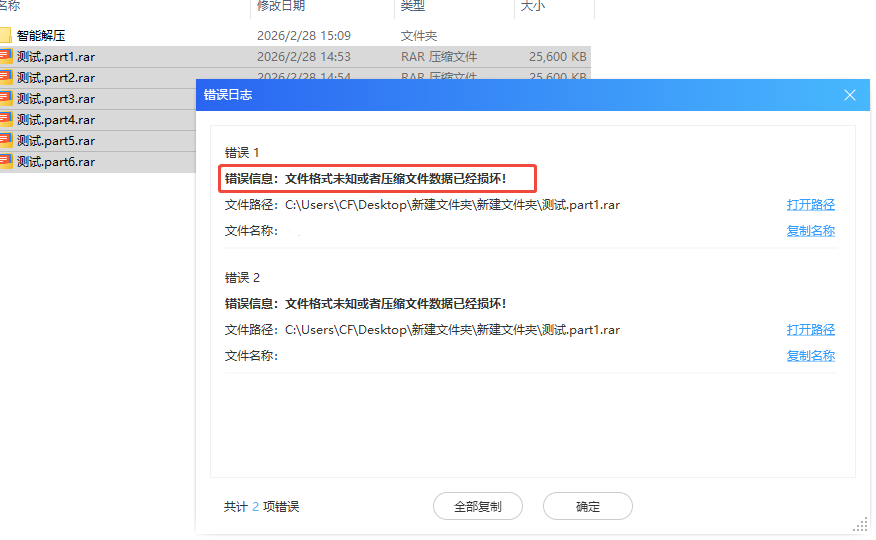Click 打开路径 under 错误 2
This screenshot has height=540, width=876.
pyautogui.click(x=810, y=330)
